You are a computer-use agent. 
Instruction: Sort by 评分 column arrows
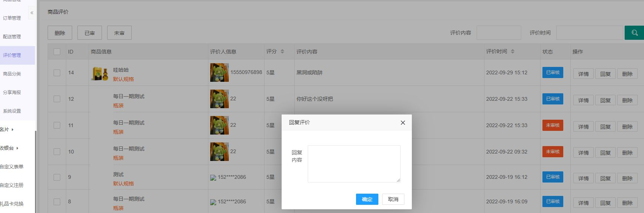point(282,51)
